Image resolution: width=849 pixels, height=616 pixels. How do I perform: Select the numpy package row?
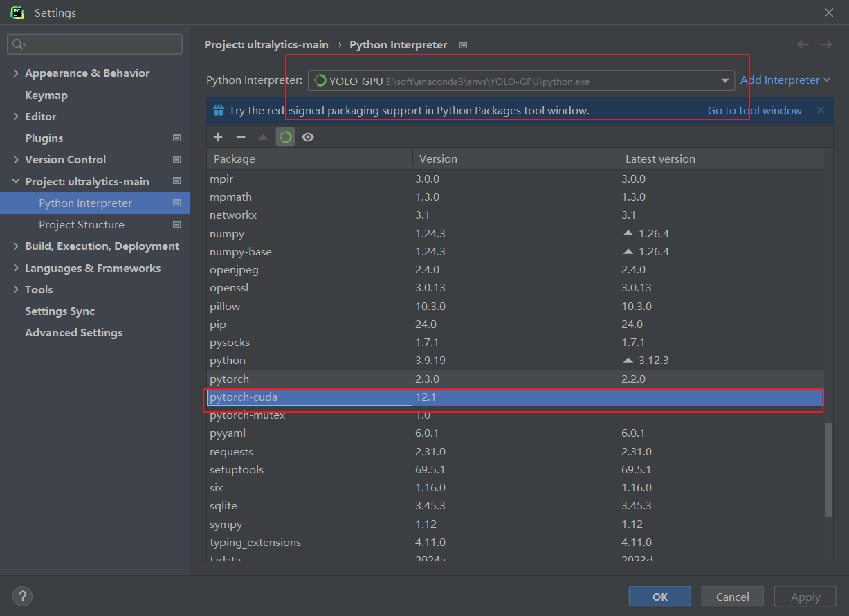click(515, 233)
